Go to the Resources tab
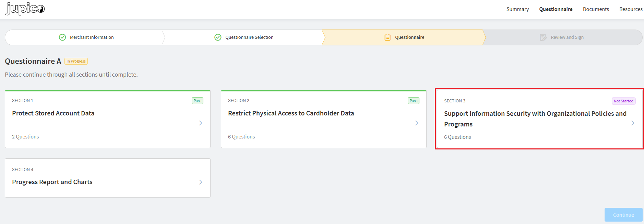Screen dimensions: 644x224 [x=631, y=9]
